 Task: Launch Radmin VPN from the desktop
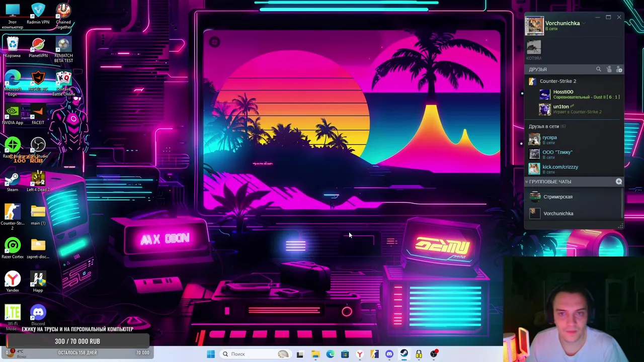(38, 14)
